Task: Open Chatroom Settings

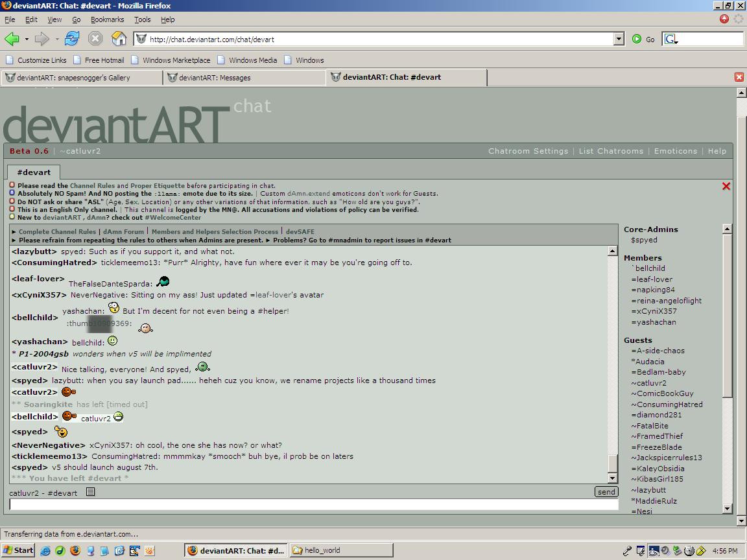Action: (x=528, y=151)
